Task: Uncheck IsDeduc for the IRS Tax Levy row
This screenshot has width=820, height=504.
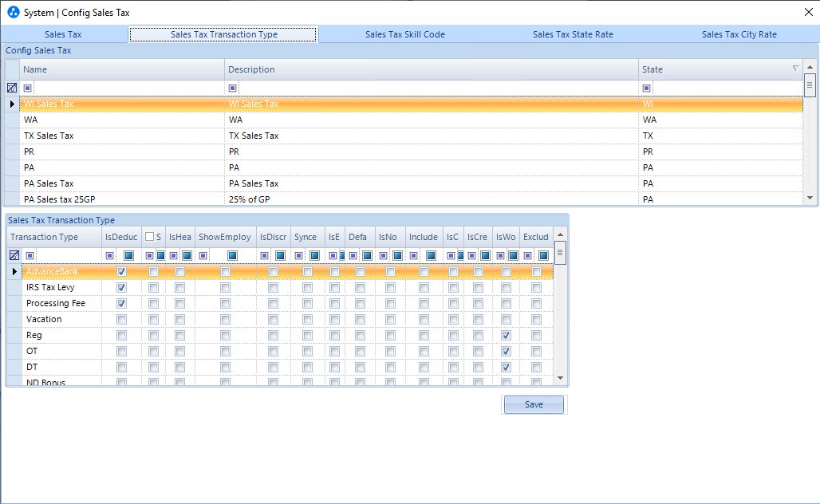Action: 121,287
